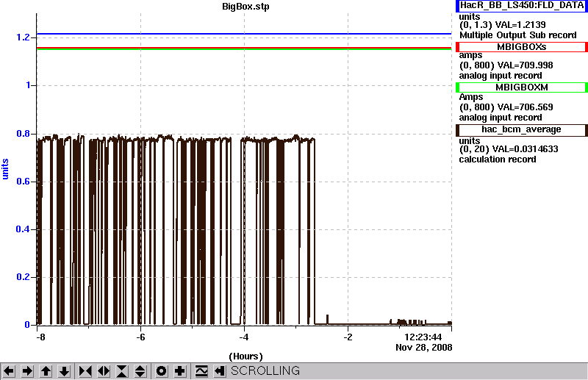Click the -4 hours x-axis tick label

point(244,337)
